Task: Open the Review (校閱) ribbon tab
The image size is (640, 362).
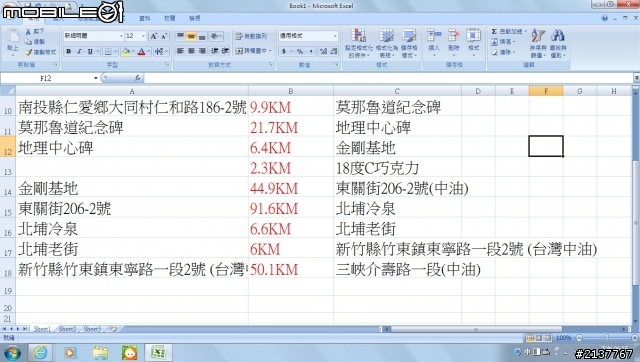Action: (169, 18)
